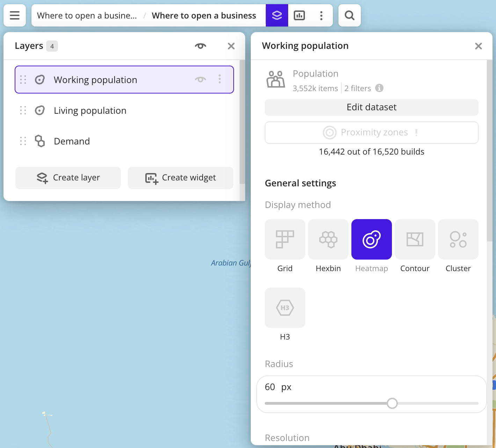Select the Heatmap display method

point(371,239)
